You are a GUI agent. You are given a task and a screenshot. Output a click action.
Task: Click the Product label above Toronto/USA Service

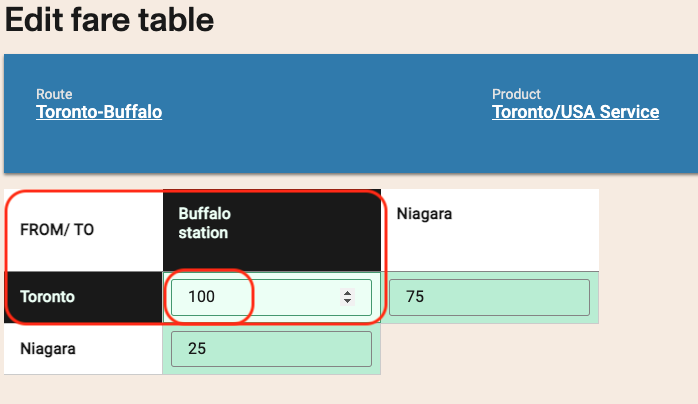pos(516,94)
